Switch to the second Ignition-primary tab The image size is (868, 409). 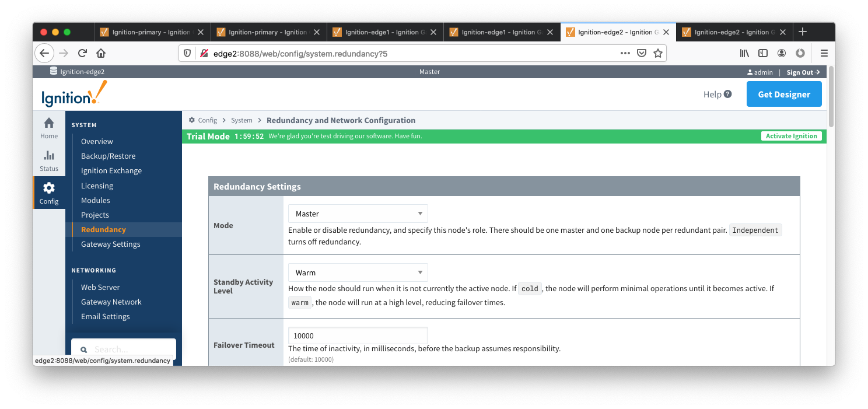click(269, 32)
